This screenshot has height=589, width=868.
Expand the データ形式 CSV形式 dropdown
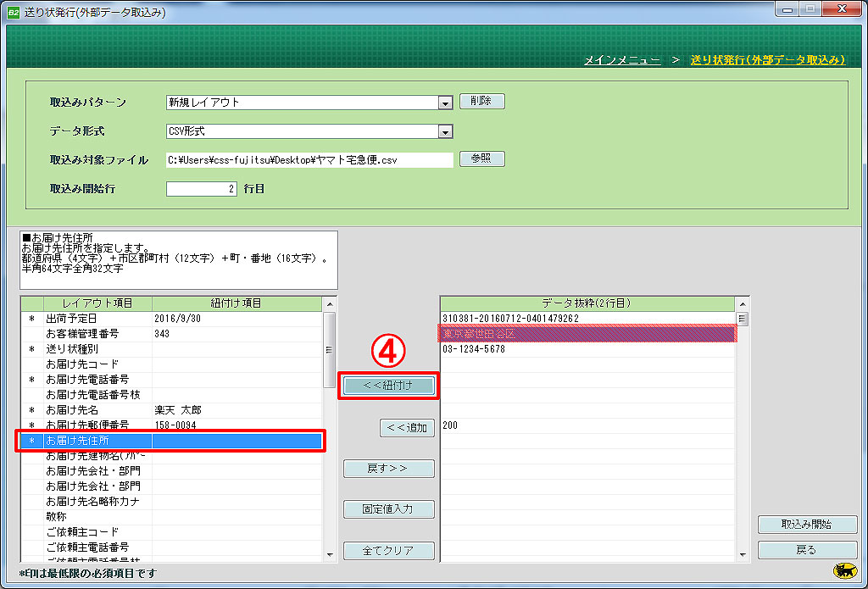pos(445,131)
